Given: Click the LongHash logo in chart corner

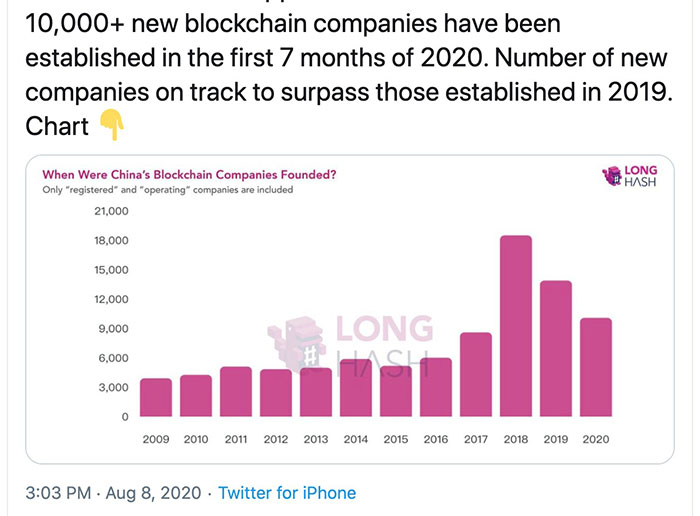Looking at the screenshot, I should pos(630,178).
